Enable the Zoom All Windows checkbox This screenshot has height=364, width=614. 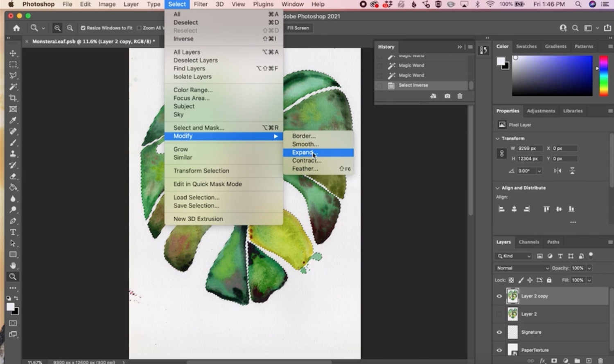tap(139, 28)
